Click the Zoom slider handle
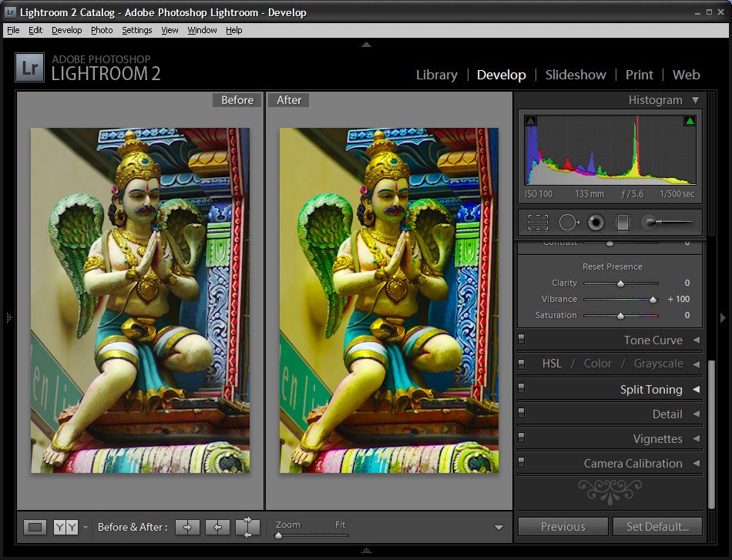This screenshot has width=732, height=560. (279, 535)
